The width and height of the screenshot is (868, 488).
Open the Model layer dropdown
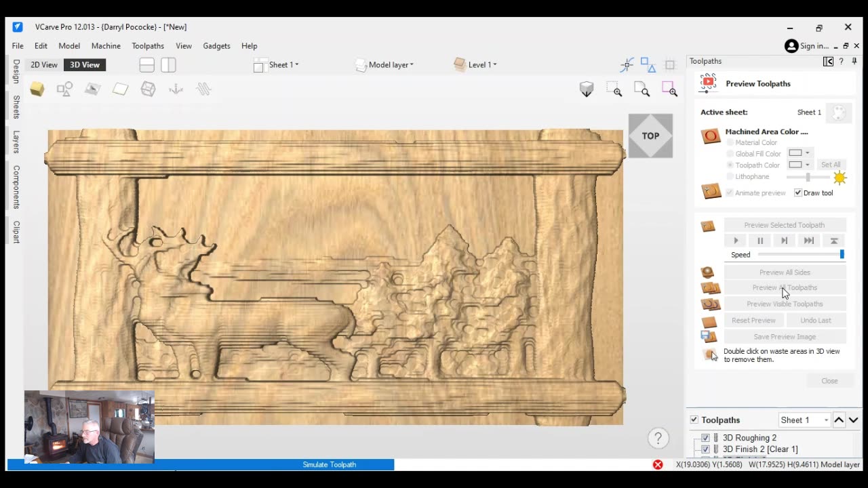[384, 65]
